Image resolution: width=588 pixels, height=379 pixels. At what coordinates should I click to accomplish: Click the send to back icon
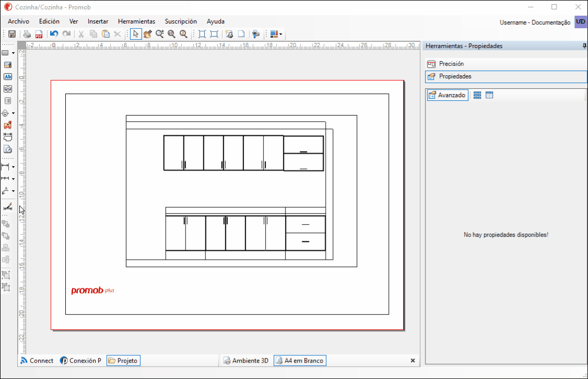pos(6,236)
